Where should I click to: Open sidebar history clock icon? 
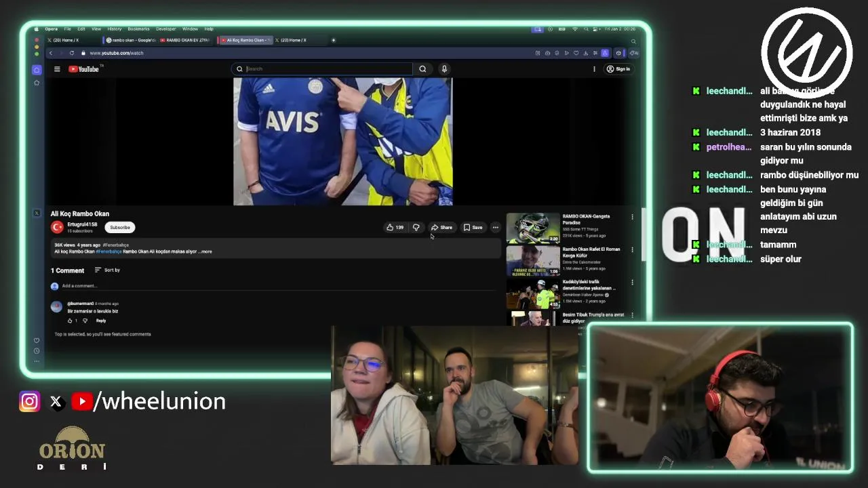tap(37, 351)
